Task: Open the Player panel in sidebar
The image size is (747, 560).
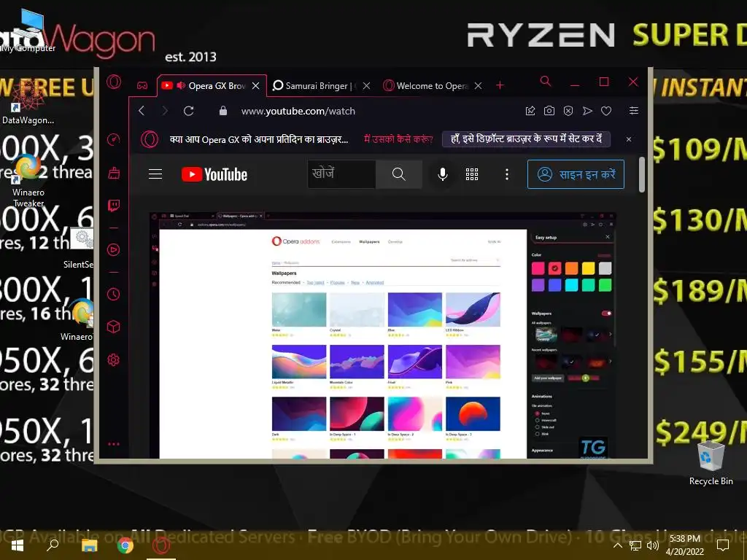Action: 113,249
